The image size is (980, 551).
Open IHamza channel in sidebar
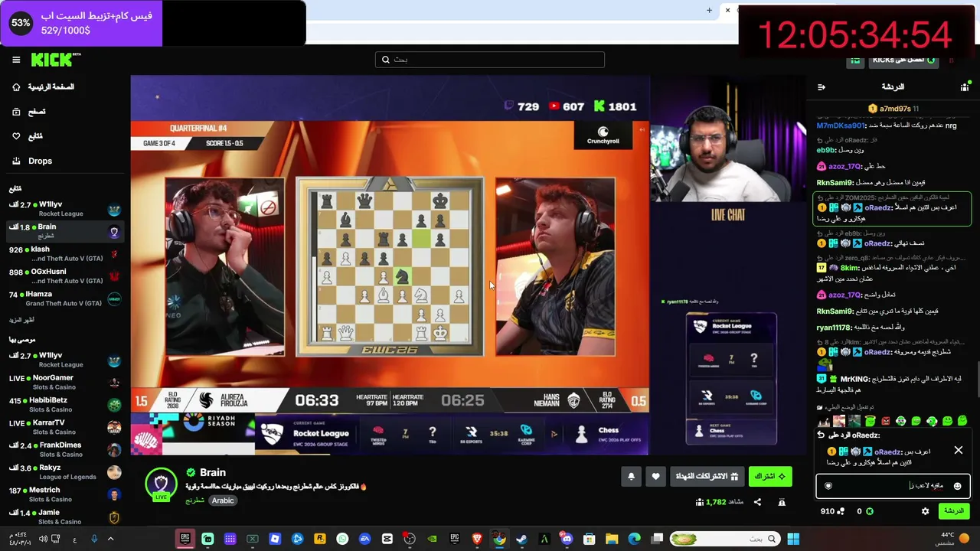pos(64,298)
